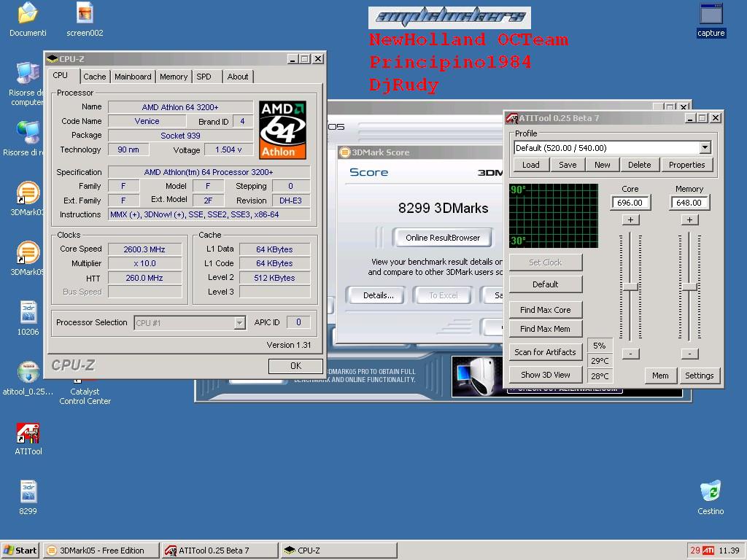747x560 pixels.
Task: Click Load profile in ATITool
Action: (x=531, y=165)
